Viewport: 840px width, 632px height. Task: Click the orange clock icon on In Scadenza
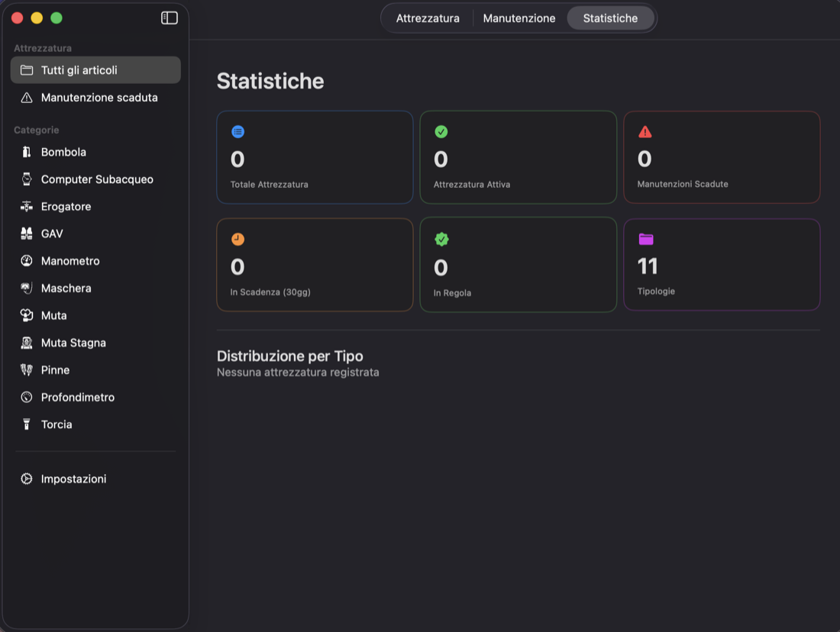click(x=237, y=240)
